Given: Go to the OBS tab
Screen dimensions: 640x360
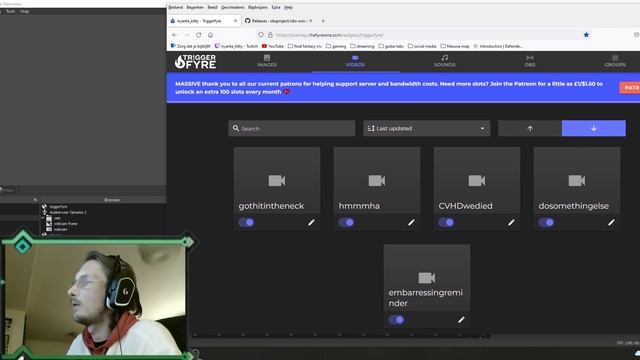Looking at the screenshot, I should pyautogui.click(x=530, y=61).
